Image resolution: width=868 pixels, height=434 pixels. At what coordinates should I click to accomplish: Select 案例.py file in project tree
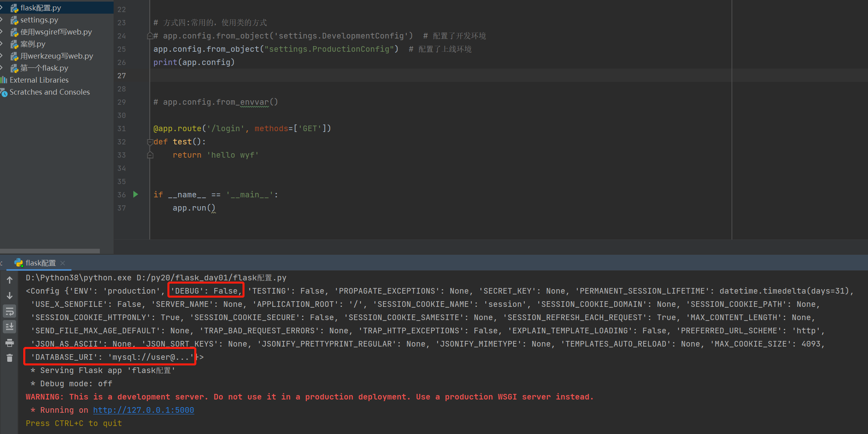pyautogui.click(x=33, y=44)
